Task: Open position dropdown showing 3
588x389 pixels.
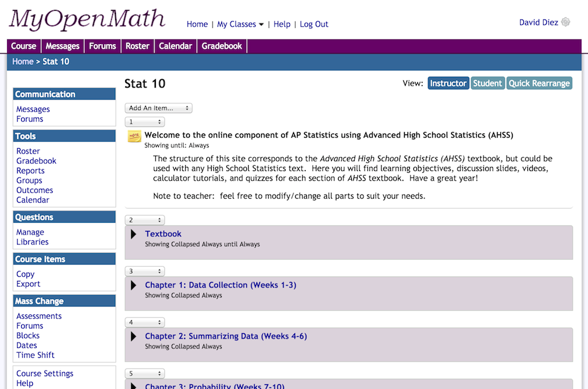Action: point(145,271)
